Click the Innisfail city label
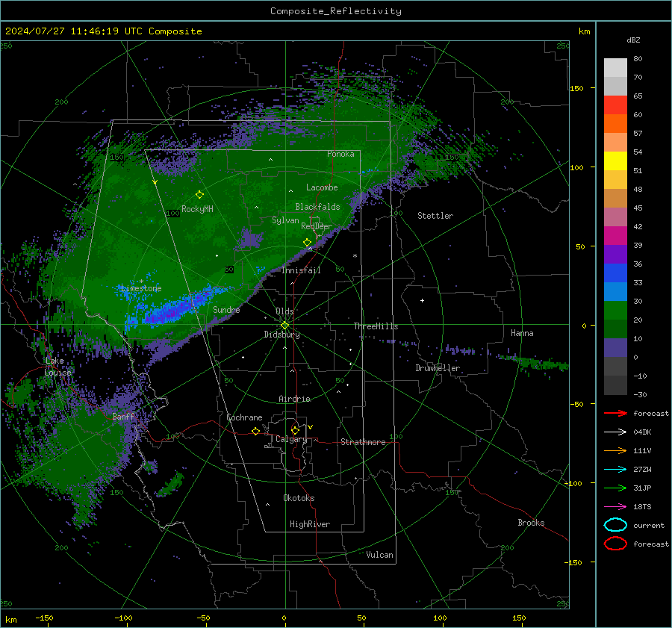Screen dimensions: 672x628 click(x=302, y=270)
